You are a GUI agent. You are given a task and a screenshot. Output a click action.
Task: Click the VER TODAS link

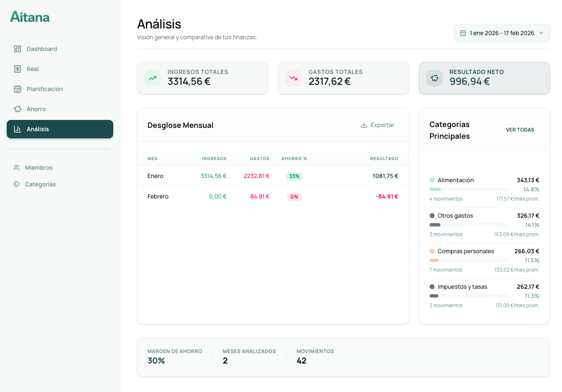click(x=520, y=130)
